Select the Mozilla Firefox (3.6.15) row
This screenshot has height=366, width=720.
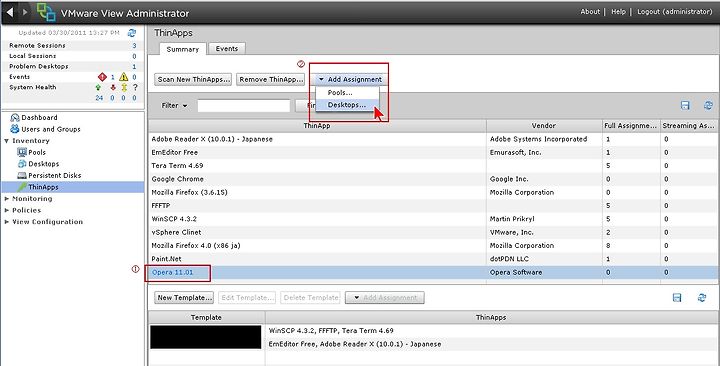[432, 192]
